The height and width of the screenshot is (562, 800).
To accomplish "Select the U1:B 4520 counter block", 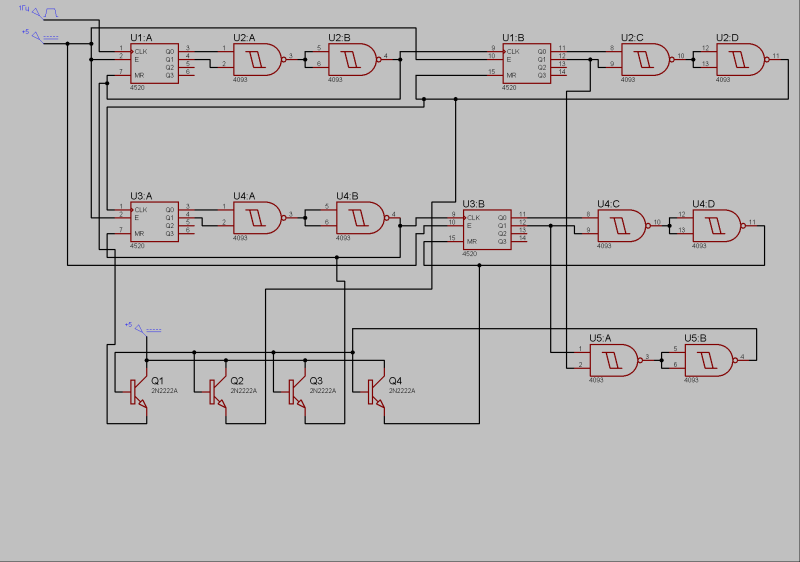I will click(527, 63).
